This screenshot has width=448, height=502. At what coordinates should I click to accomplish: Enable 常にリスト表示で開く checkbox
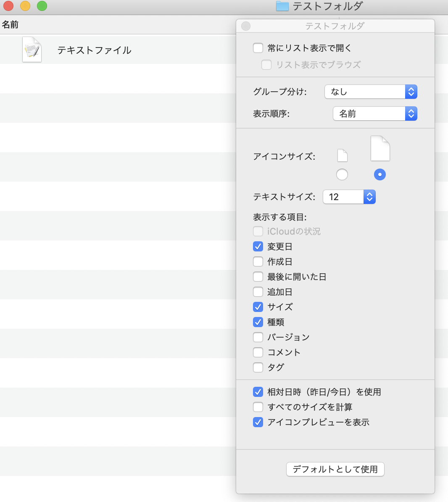click(258, 48)
